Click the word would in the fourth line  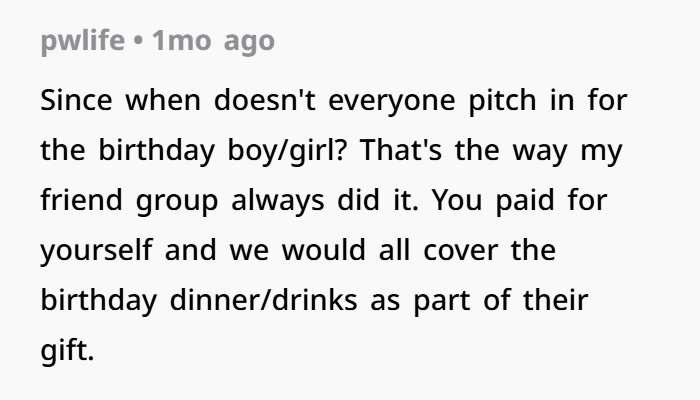(324, 250)
